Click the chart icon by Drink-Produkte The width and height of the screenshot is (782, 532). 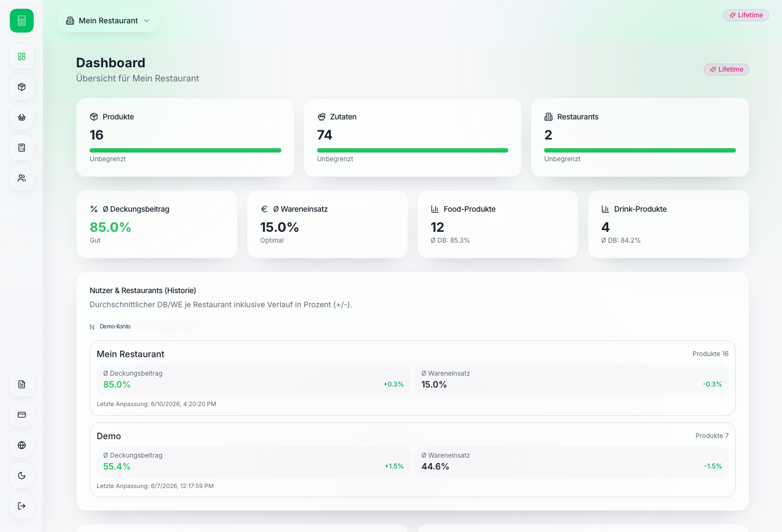[x=606, y=209]
